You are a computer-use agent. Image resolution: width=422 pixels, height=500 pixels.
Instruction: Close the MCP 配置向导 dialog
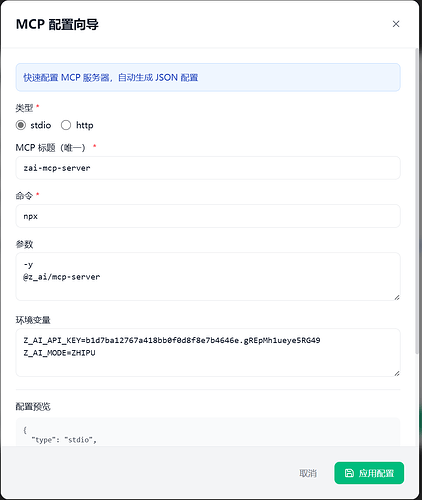(396, 24)
